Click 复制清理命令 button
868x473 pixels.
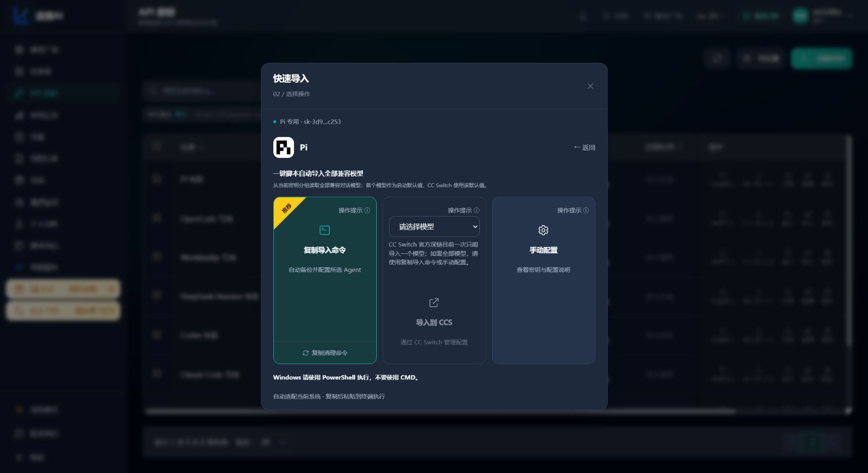point(325,353)
